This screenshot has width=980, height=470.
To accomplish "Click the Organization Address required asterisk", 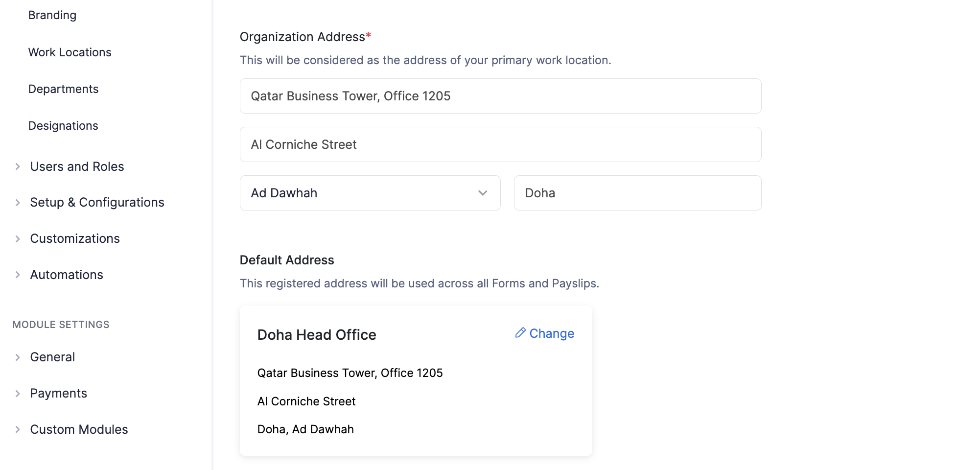I will tap(369, 35).
